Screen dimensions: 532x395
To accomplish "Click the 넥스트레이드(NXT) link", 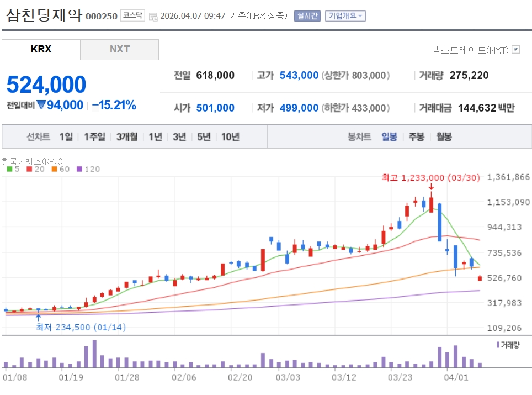I will (x=470, y=50).
